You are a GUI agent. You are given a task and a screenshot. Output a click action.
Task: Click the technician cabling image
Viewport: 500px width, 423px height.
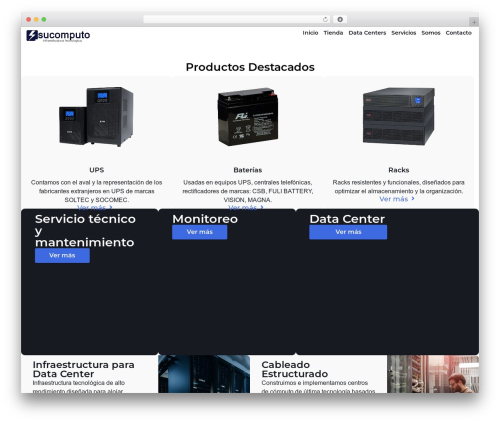(433, 374)
